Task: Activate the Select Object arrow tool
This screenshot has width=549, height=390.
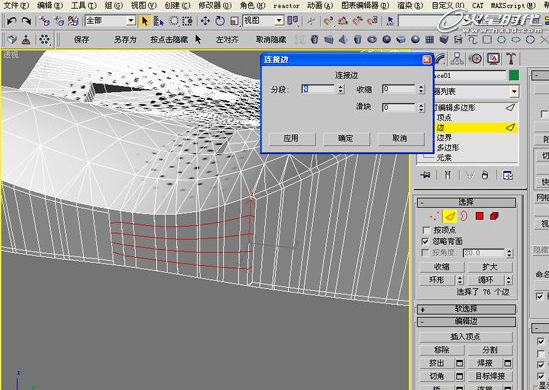Action: (144, 21)
